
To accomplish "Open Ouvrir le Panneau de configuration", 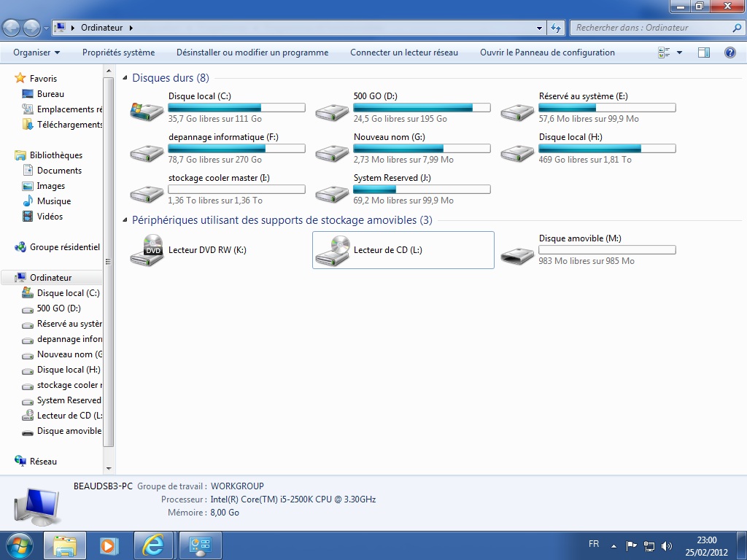I will pyautogui.click(x=547, y=52).
